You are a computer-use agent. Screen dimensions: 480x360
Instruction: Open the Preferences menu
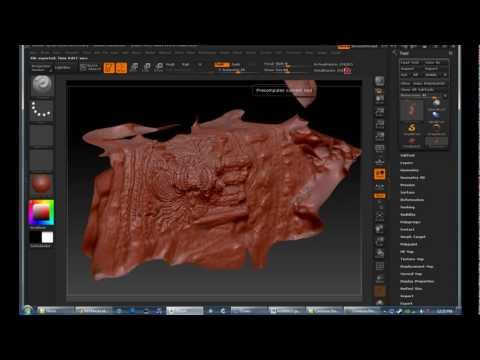coord(207,53)
